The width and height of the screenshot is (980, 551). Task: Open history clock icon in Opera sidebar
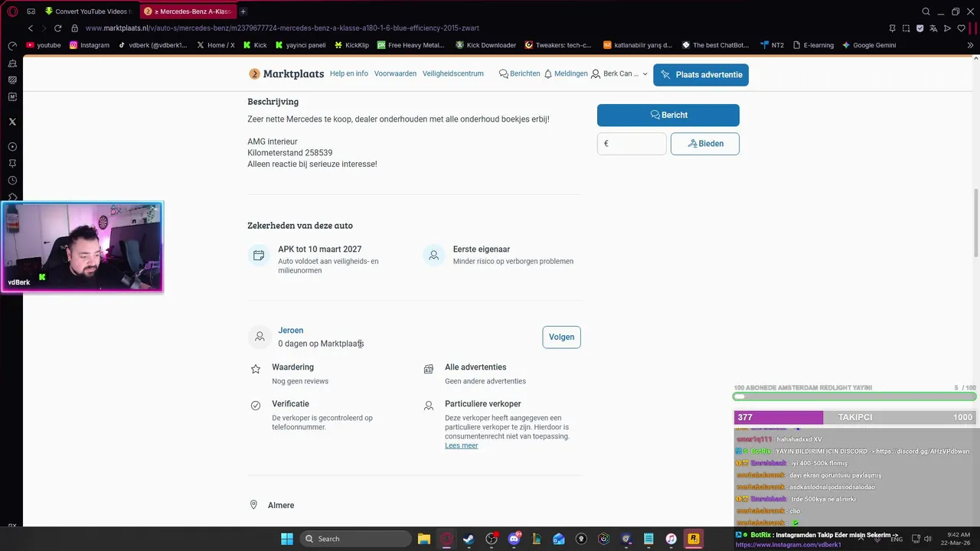(12, 181)
